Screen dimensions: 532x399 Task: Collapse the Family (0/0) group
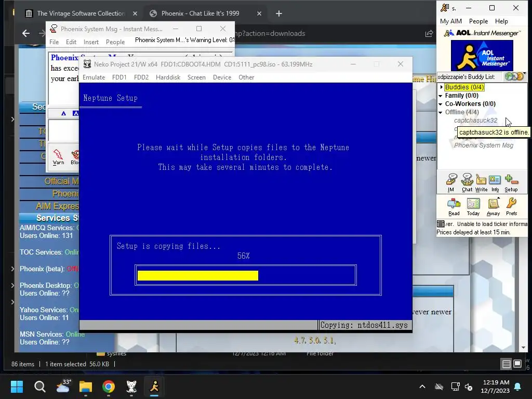[441, 96]
